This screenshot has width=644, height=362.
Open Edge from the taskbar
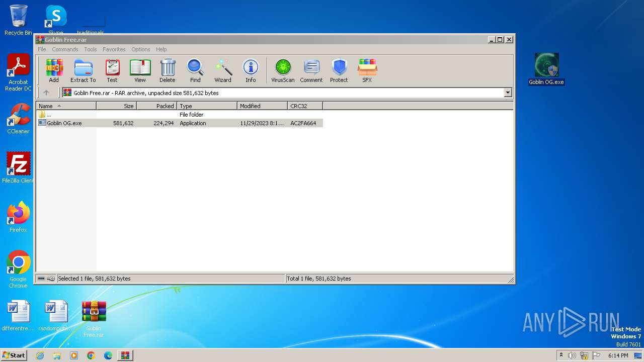coord(108,355)
